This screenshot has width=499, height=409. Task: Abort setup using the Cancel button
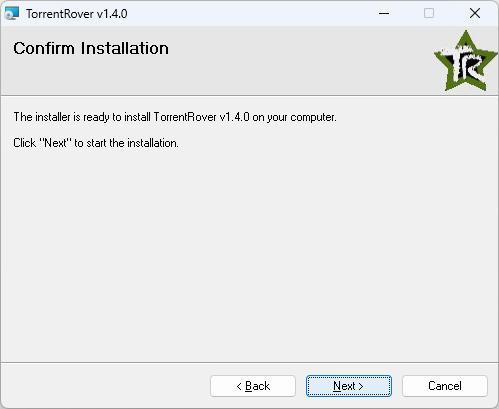click(445, 386)
